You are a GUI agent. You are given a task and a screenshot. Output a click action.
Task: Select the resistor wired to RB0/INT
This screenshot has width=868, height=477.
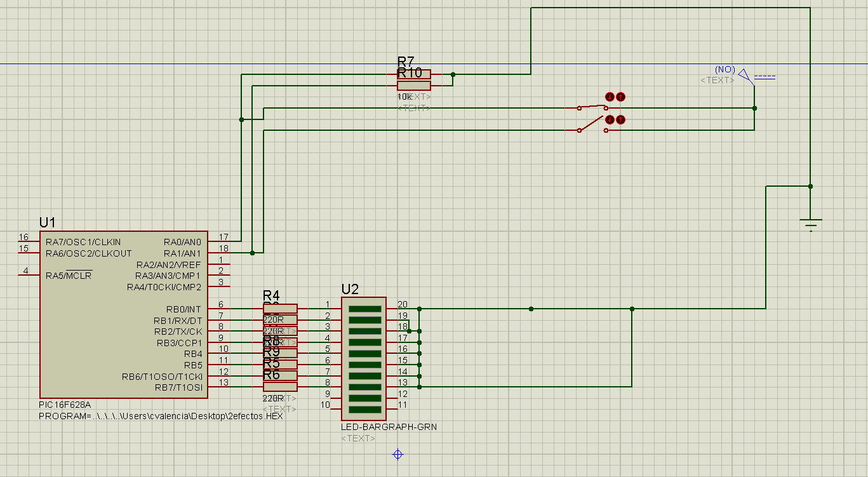(280, 309)
